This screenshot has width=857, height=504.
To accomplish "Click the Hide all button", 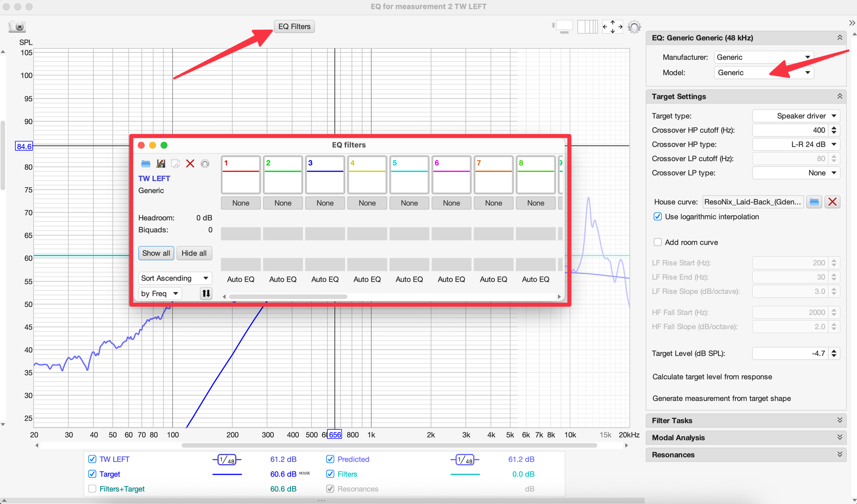I will pyautogui.click(x=194, y=253).
